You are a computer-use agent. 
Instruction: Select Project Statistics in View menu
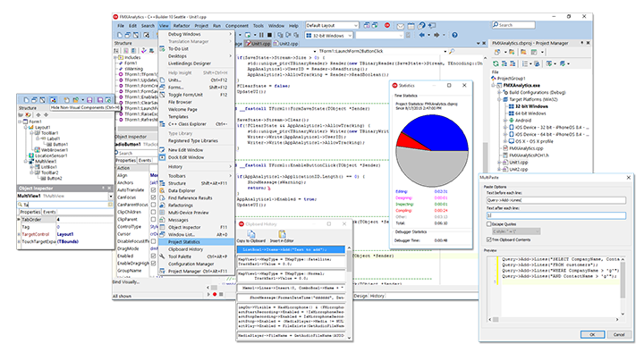196,242
